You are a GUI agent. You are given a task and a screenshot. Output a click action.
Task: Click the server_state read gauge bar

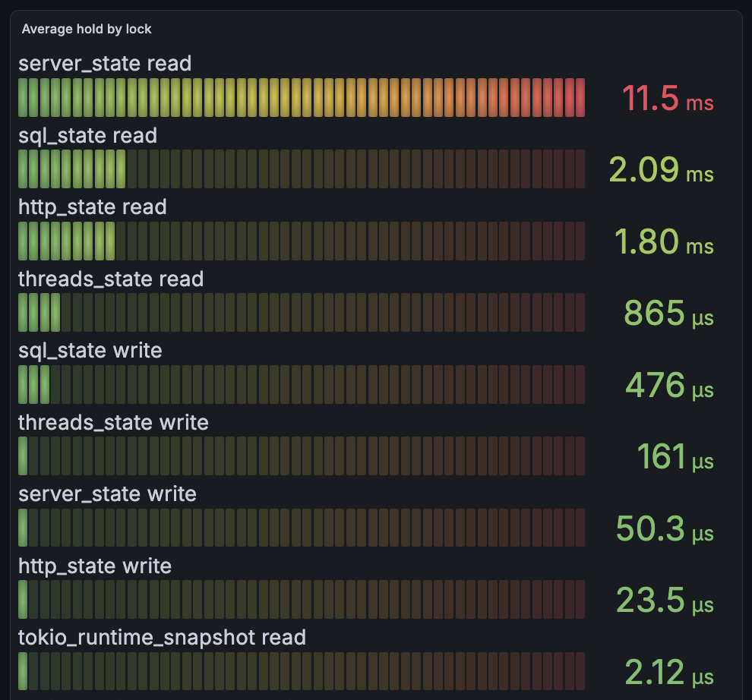click(x=302, y=97)
